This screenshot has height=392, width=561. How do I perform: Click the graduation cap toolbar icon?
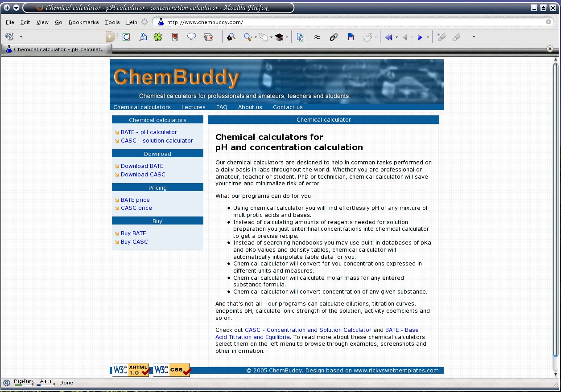[279, 37]
